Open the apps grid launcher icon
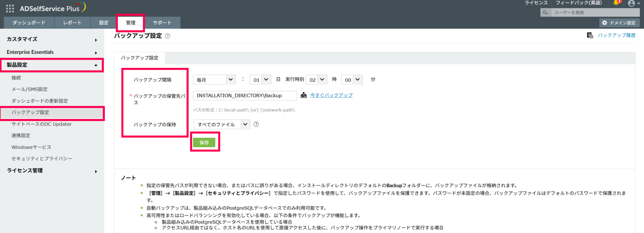 tap(10, 9)
